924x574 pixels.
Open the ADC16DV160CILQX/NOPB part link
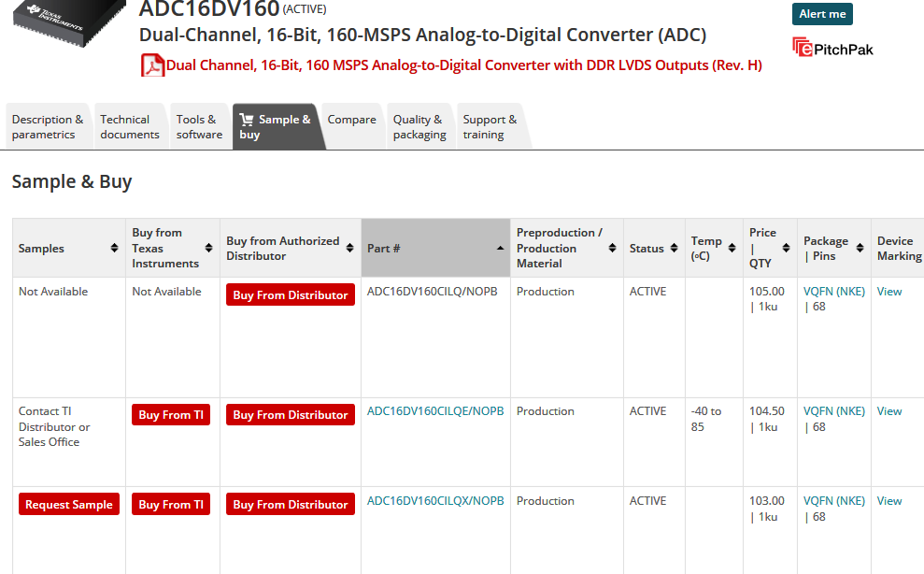tap(435, 501)
